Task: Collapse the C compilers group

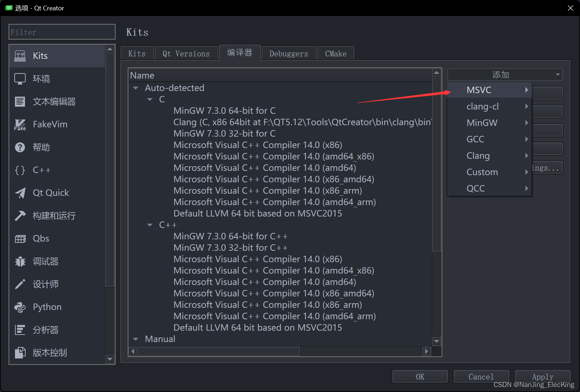Action: [150, 100]
